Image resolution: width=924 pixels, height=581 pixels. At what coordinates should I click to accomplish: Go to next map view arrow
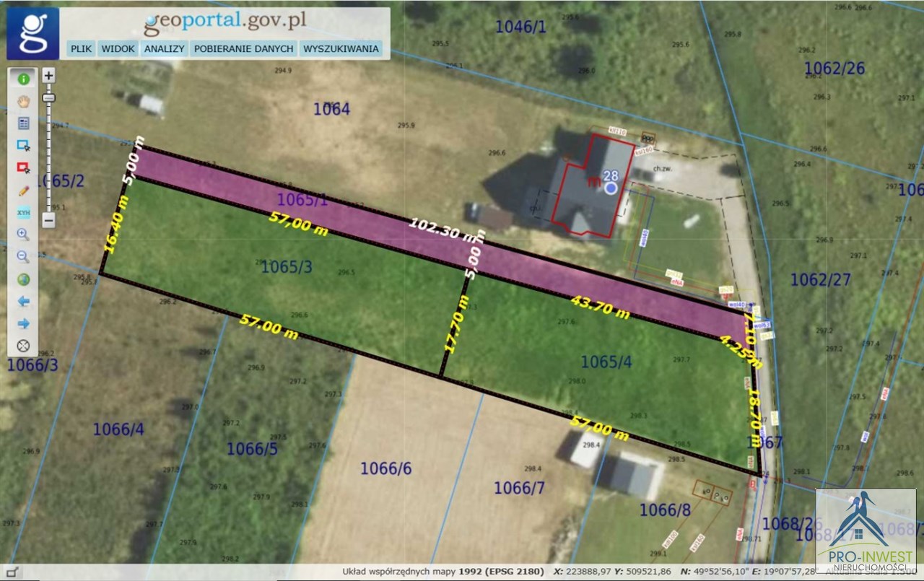pos(23,323)
